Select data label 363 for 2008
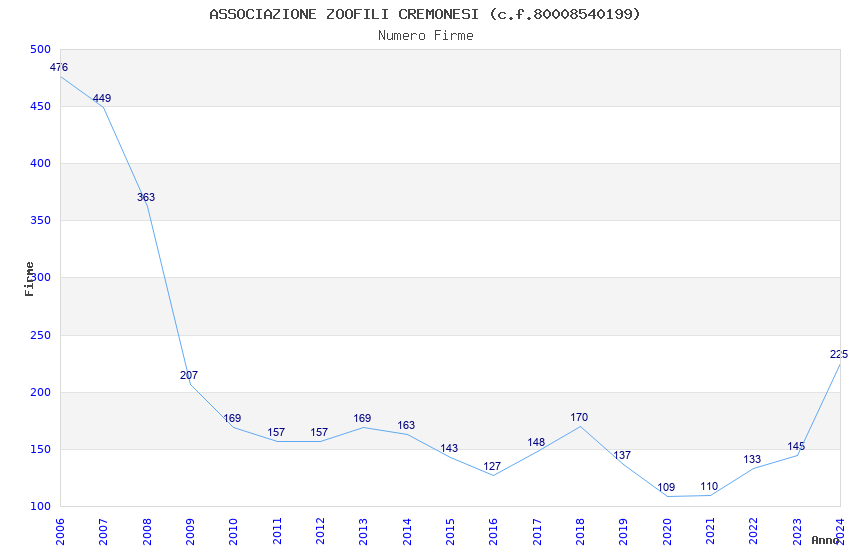The width and height of the screenshot is (850, 550). pos(146,197)
